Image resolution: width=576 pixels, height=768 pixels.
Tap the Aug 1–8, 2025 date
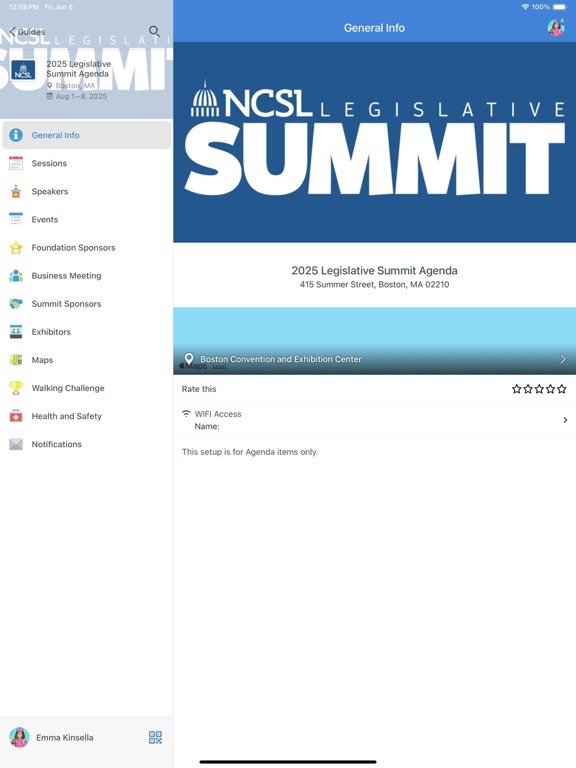click(81, 96)
